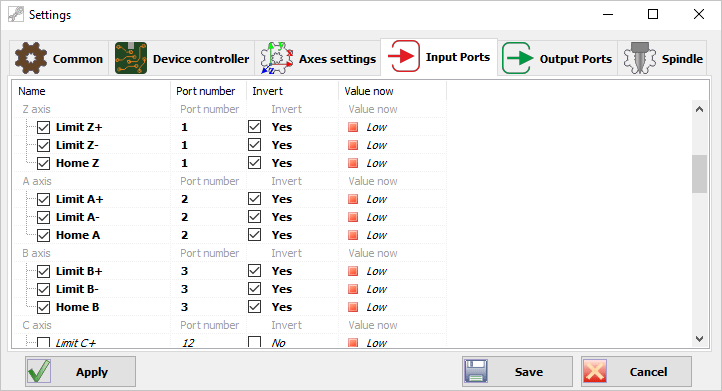This screenshot has width=722, height=391.
Task: Select the Home B row name
Action: tap(77, 307)
